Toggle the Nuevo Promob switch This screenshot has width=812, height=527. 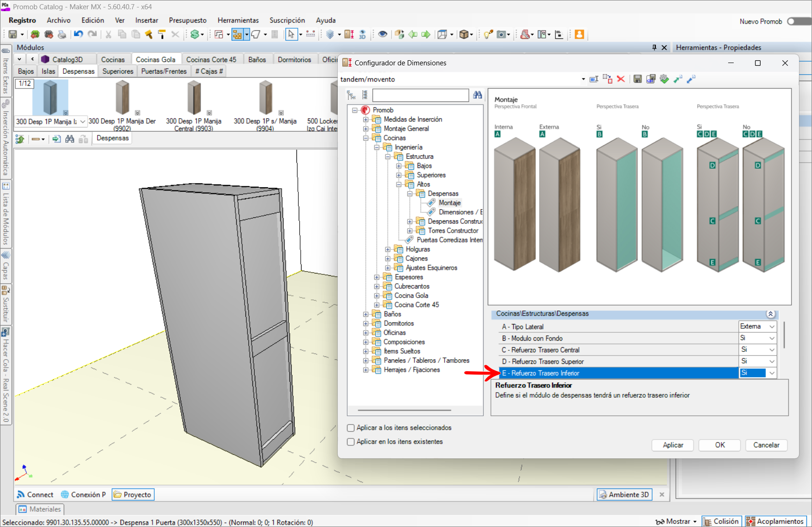pyautogui.click(x=798, y=21)
